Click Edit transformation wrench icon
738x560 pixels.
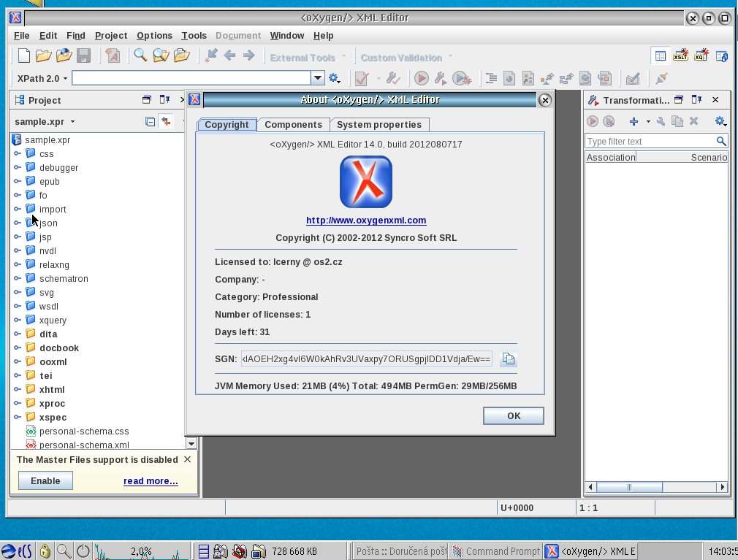coord(661,121)
